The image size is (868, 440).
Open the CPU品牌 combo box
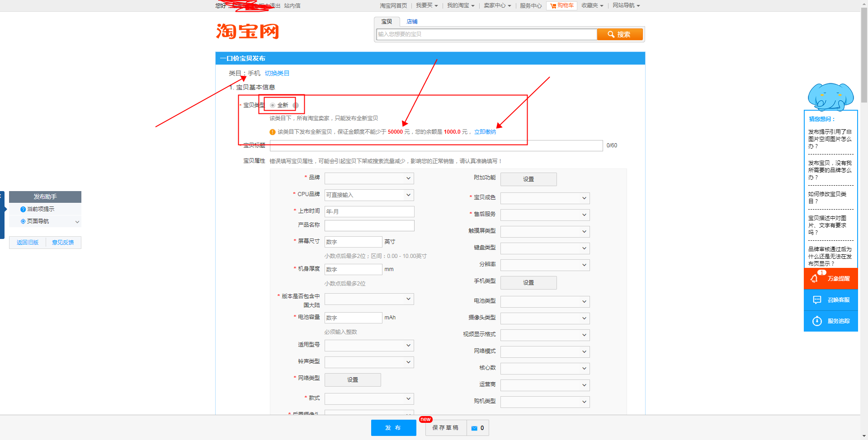click(x=369, y=195)
